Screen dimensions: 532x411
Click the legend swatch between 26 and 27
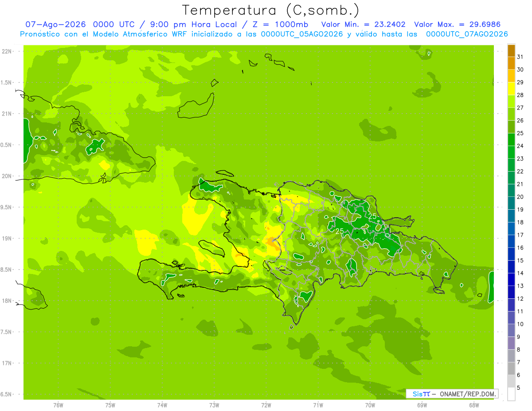511,114
